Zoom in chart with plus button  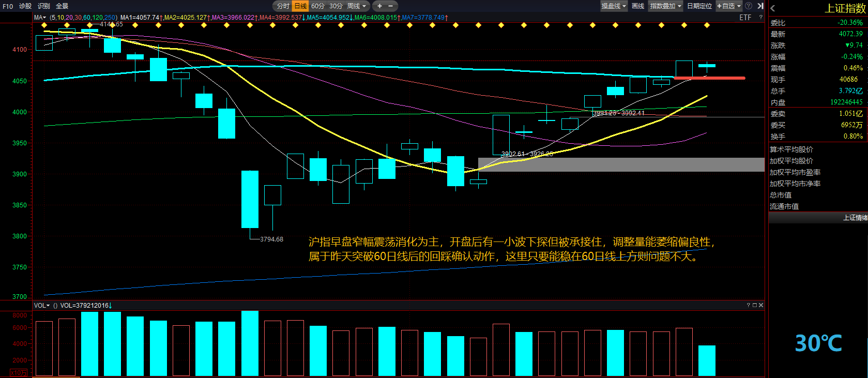[379, 6]
